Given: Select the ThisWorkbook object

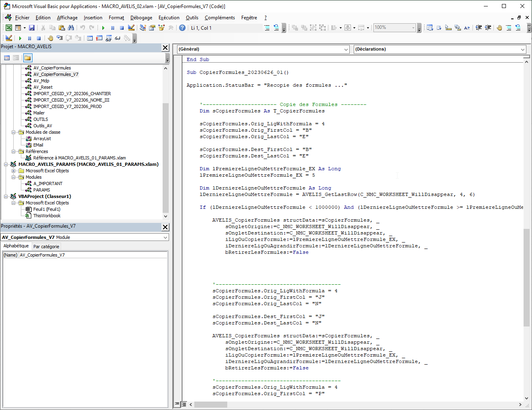Looking at the screenshot, I should tap(47, 216).
